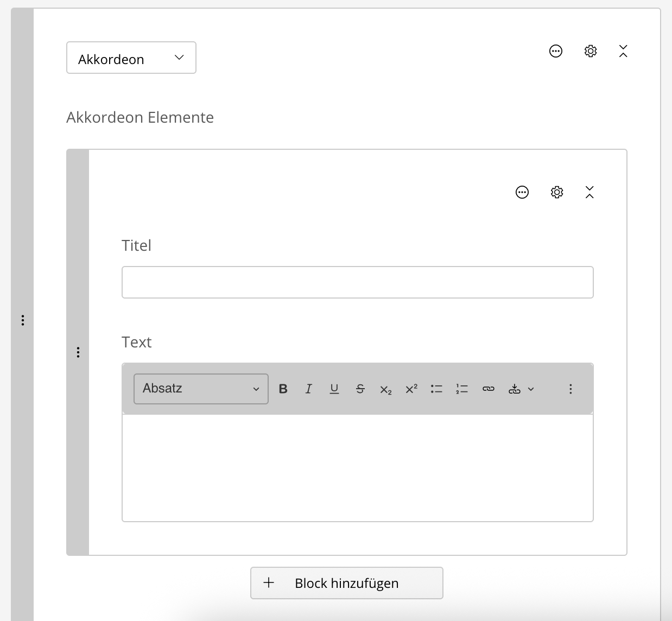Insert a hyperlink via the link icon
Screen dimensions: 672x621
[488, 389]
